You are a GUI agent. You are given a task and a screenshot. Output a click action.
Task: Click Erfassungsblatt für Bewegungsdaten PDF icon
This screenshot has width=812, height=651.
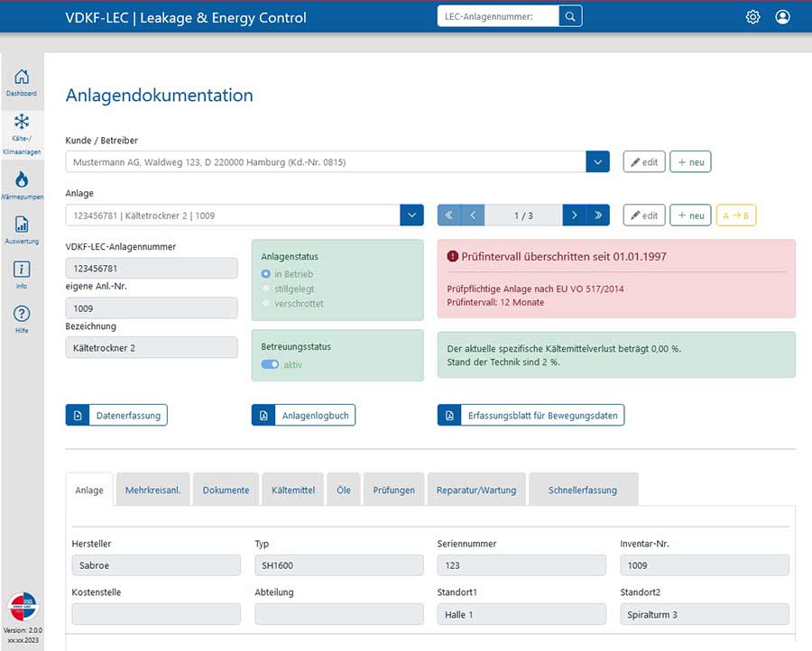449,415
